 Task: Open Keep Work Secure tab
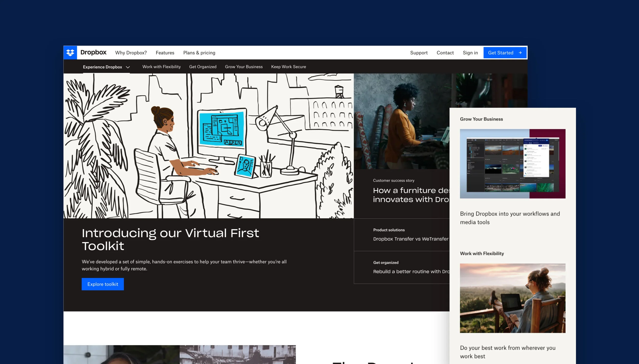pos(288,67)
